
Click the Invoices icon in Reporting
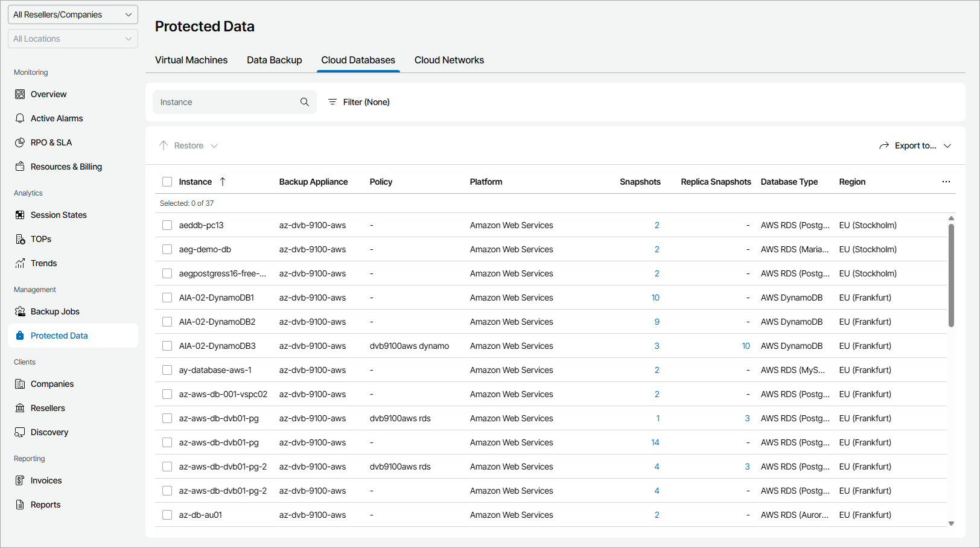[x=20, y=480]
